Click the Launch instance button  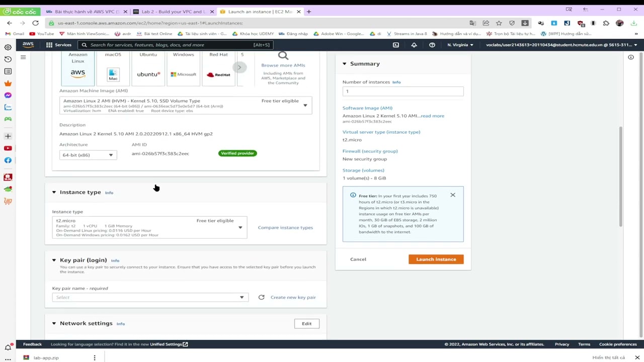click(x=436, y=259)
